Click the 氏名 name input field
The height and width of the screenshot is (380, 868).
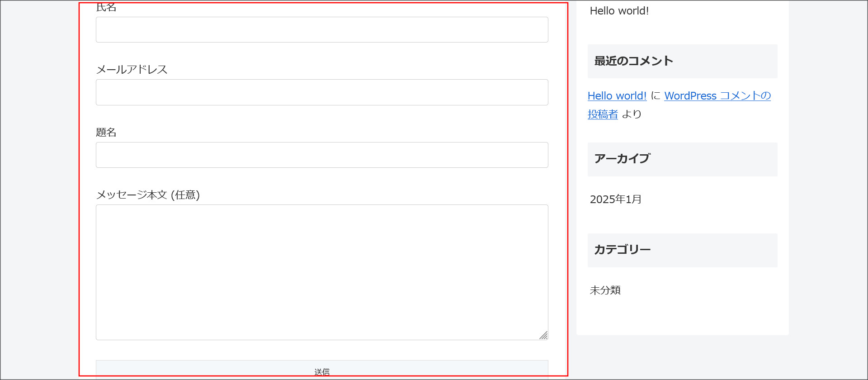(322, 30)
